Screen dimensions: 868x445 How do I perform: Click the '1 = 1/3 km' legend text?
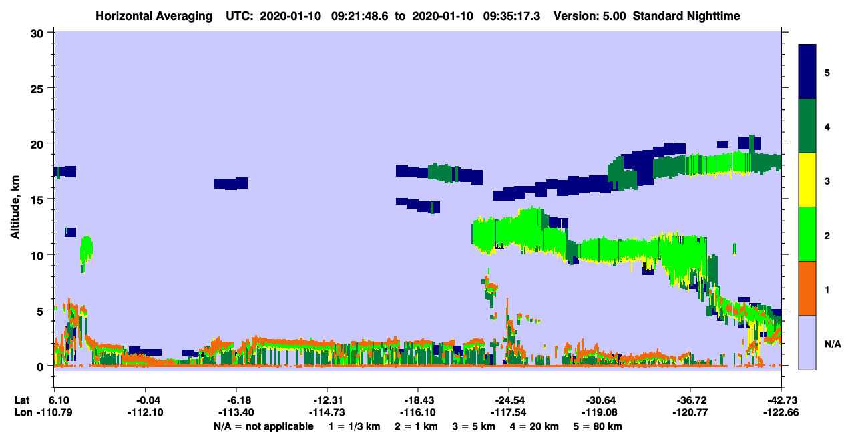[x=353, y=426]
